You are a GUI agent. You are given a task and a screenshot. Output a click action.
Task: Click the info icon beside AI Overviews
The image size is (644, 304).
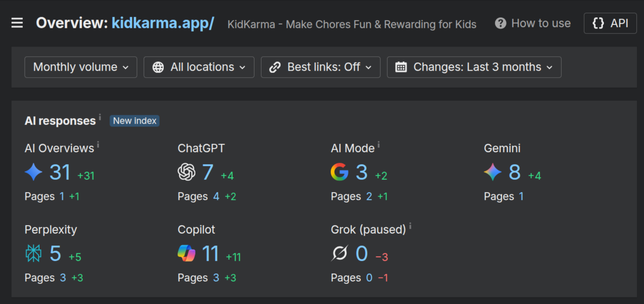98,145
